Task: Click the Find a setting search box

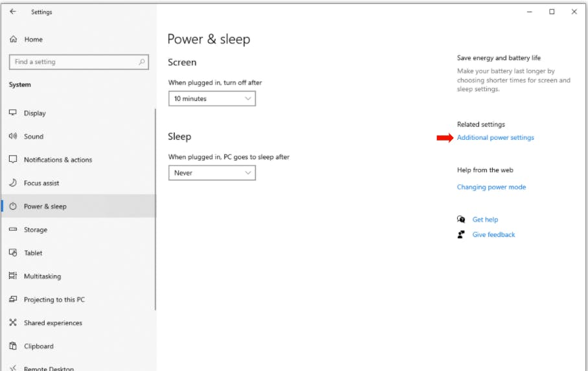Action: 73,62
